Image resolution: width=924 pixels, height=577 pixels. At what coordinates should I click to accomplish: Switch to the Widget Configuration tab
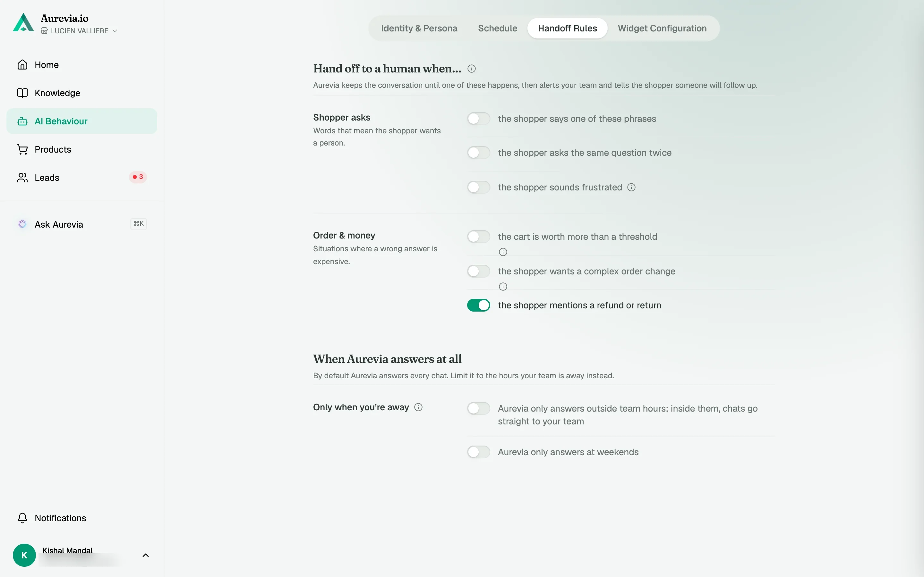pos(662,28)
